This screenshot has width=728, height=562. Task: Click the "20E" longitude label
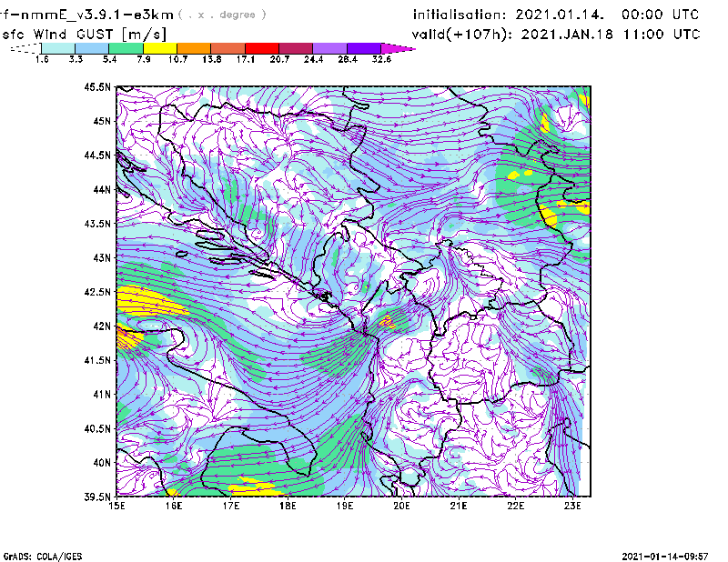pos(401,506)
